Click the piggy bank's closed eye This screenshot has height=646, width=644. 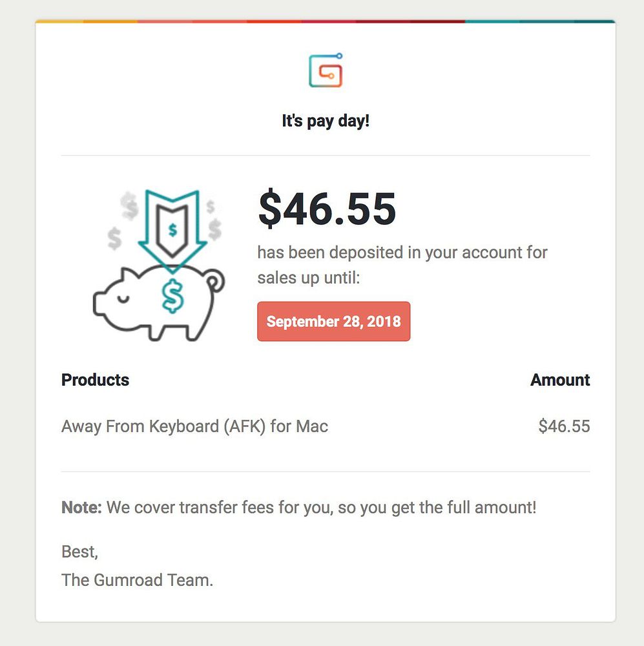[x=123, y=298]
